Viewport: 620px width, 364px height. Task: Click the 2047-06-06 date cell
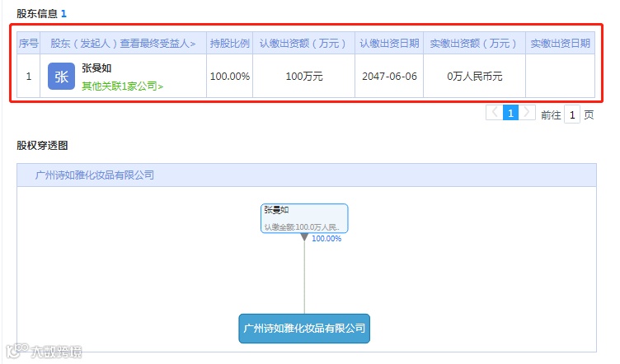click(x=389, y=77)
